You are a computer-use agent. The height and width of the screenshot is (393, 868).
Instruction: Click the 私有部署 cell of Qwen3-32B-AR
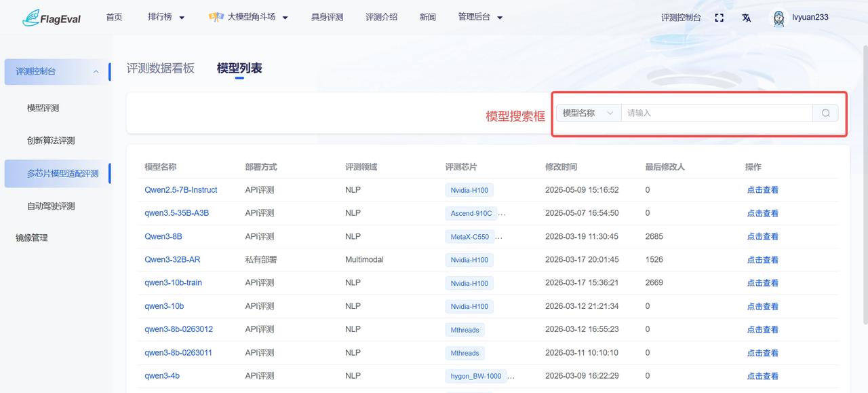click(x=261, y=259)
